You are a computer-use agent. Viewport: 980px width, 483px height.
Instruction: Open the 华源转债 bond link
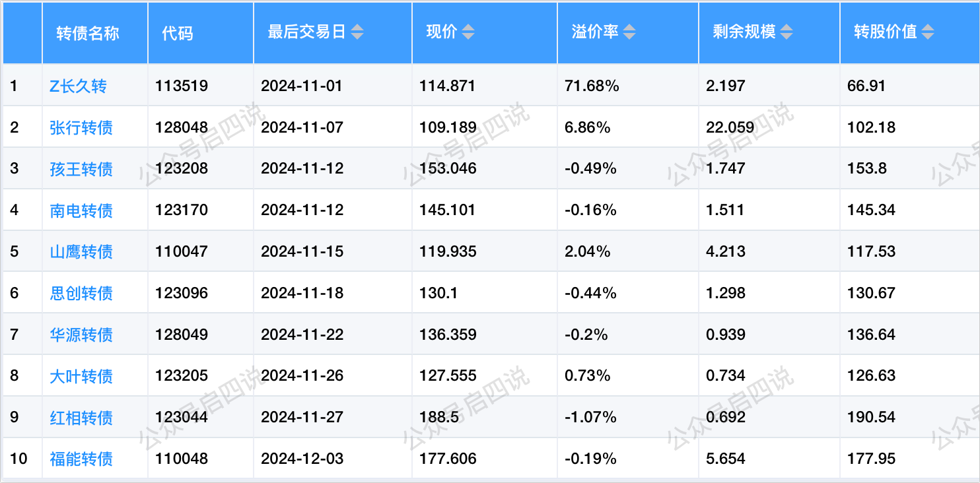[81, 335]
